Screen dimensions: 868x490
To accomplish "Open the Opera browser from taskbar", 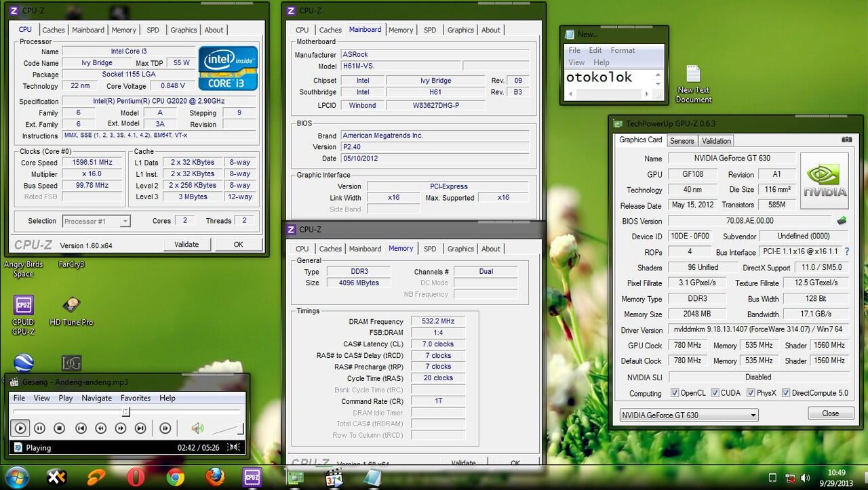I will coord(136,477).
